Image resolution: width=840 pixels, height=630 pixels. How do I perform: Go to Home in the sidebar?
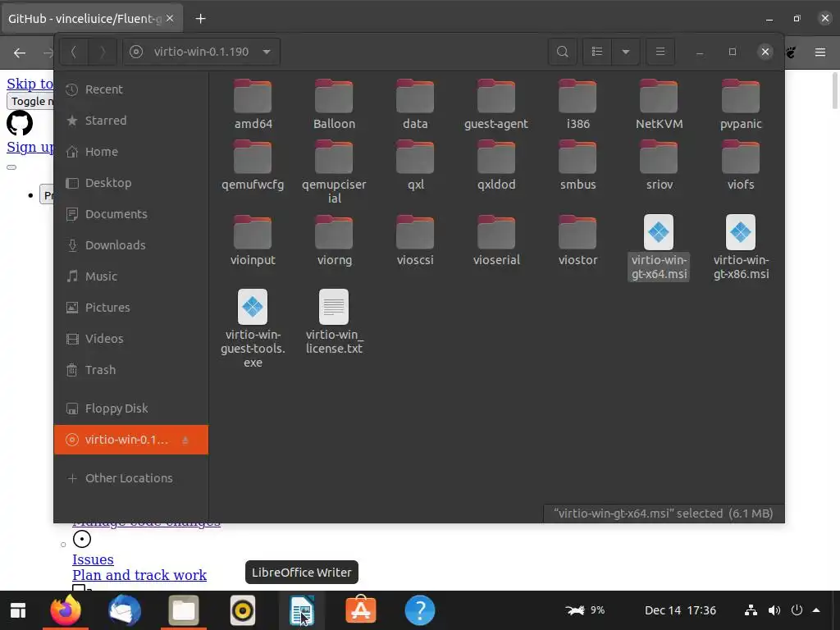pos(130,152)
